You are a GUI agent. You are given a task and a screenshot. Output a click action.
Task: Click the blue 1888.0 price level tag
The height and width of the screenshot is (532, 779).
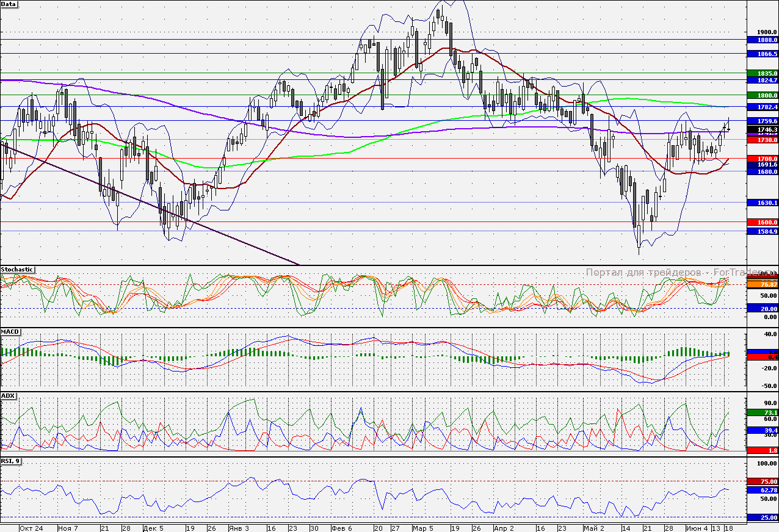pyautogui.click(x=763, y=40)
